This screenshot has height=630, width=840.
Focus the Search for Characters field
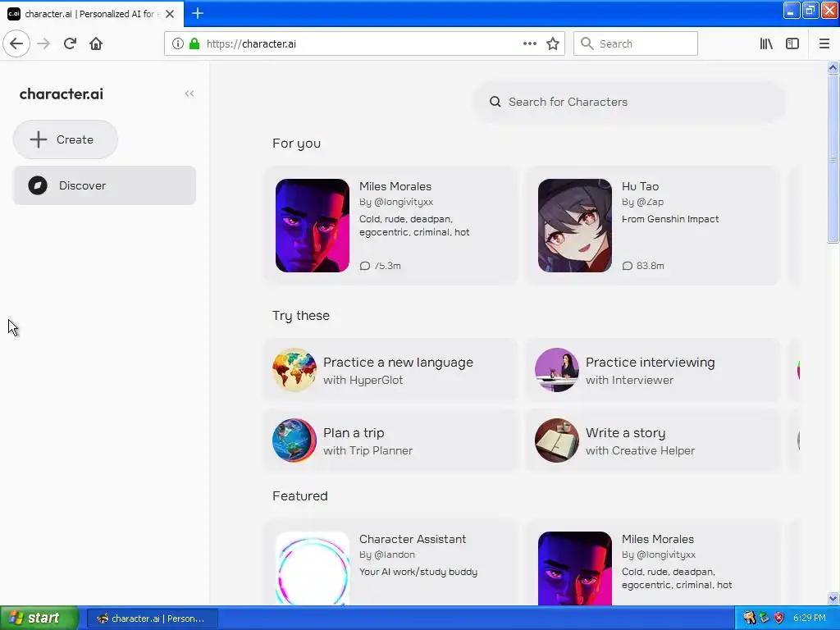click(629, 102)
